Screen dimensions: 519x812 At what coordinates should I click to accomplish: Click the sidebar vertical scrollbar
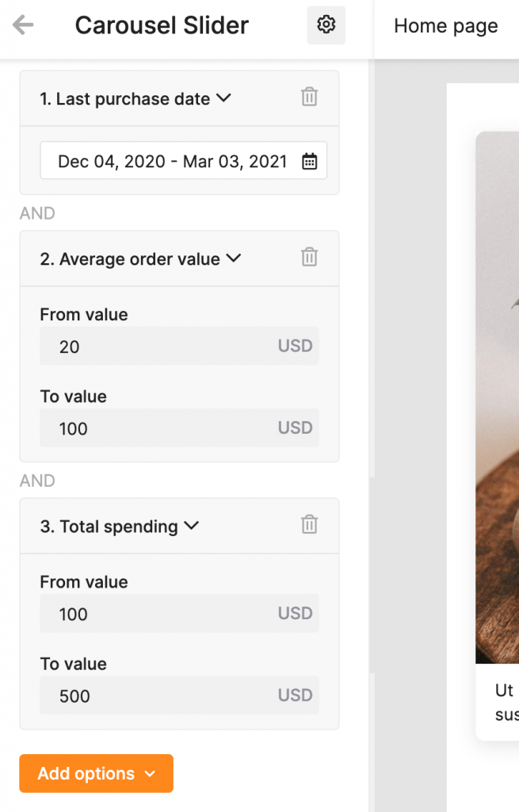pos(372,575)
